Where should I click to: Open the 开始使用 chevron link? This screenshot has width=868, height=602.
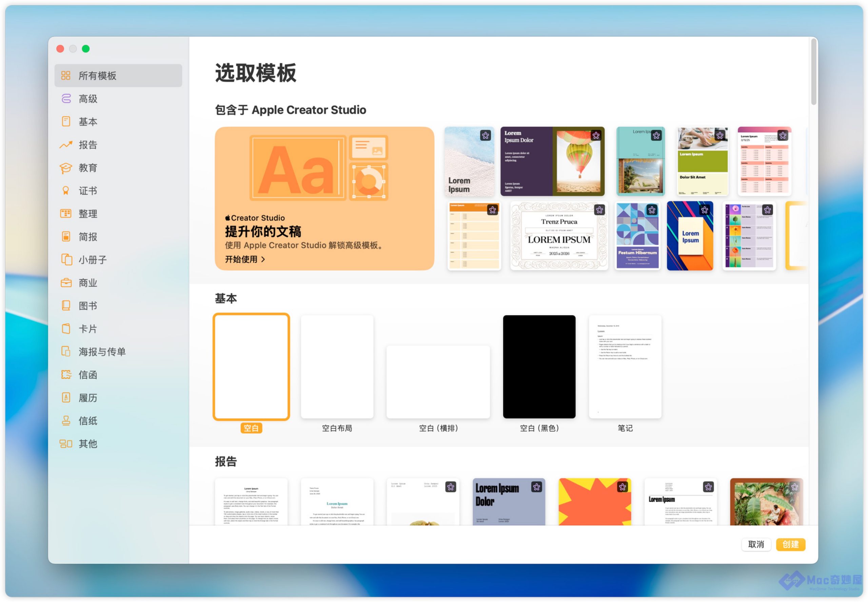(x=245, y=259)
